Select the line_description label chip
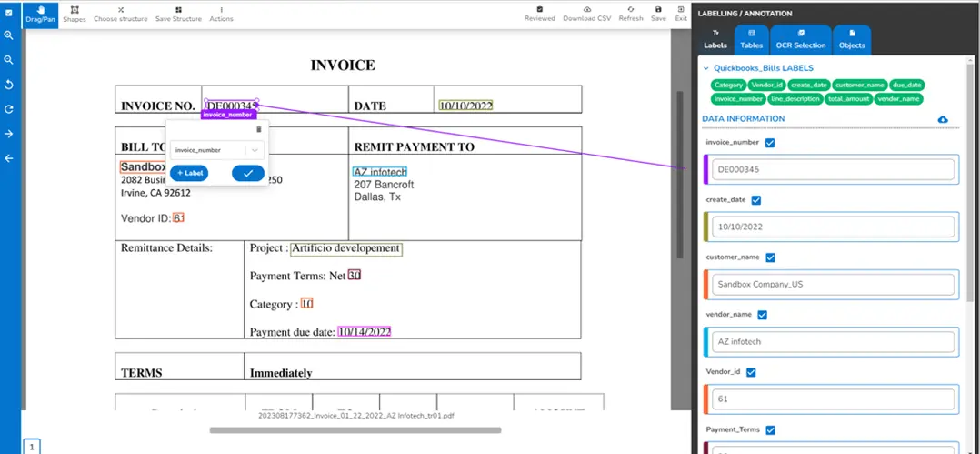980x454 pixels. pos(795,99)
